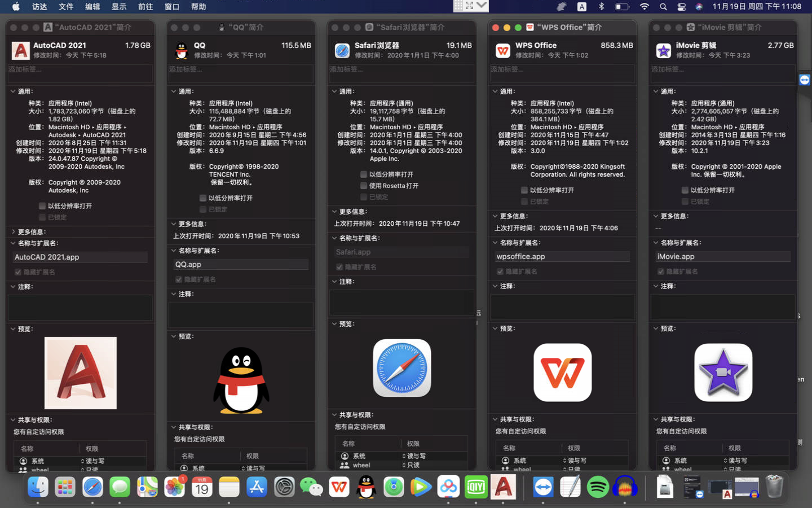This screenshot has height=508, width=812.
Task: Enable 使用Rosetta打开 in the Safari info window
Action: click(x=364, y=186)
